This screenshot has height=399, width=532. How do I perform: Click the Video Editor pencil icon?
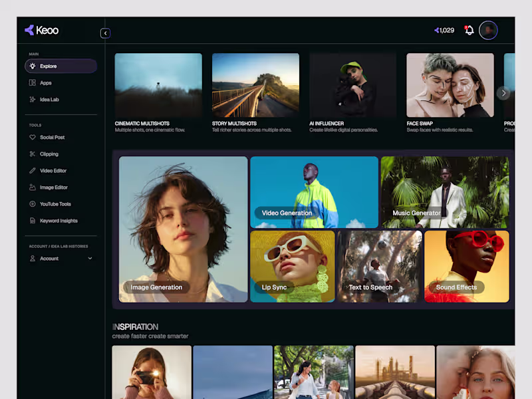click(33, 170)
